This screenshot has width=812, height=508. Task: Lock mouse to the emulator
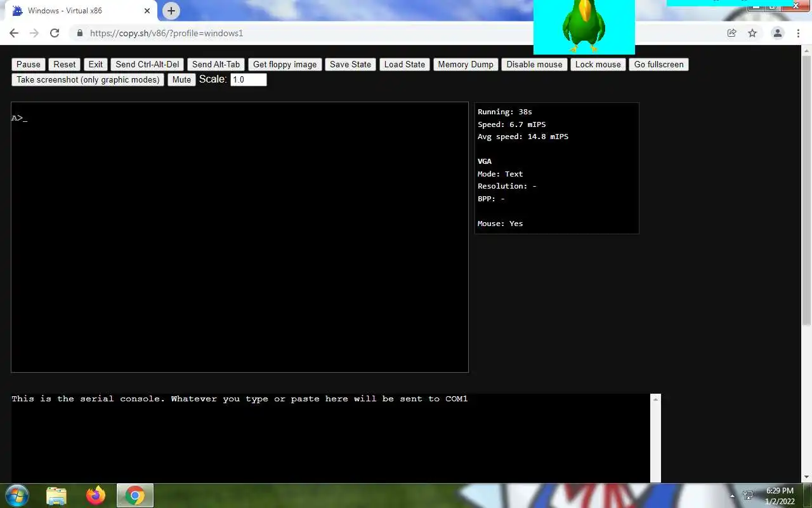[x=598, y=64]
